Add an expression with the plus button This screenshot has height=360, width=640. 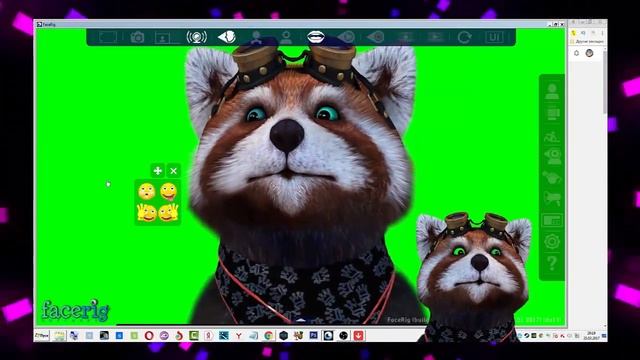[158, 171]
